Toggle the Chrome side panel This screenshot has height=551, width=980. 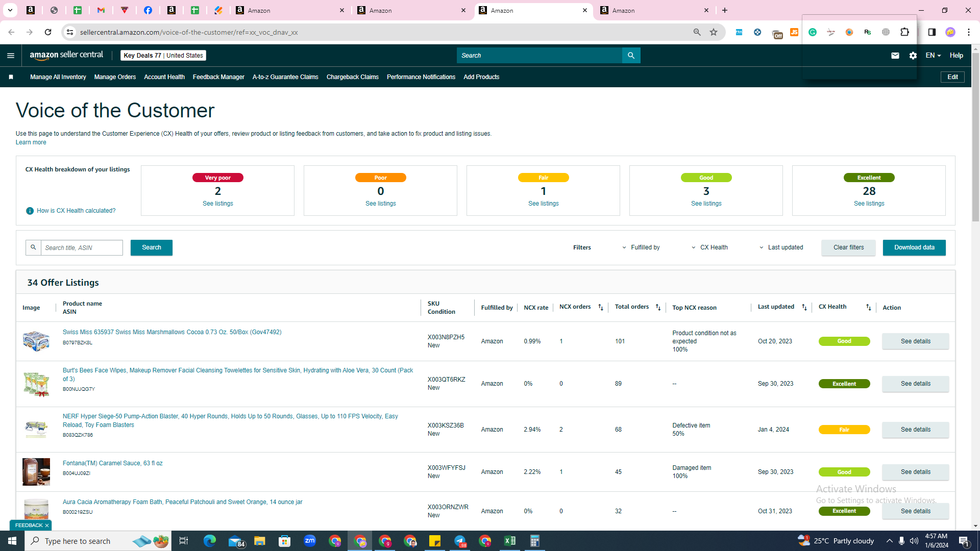pyautogui.click(x=932, y=32)
